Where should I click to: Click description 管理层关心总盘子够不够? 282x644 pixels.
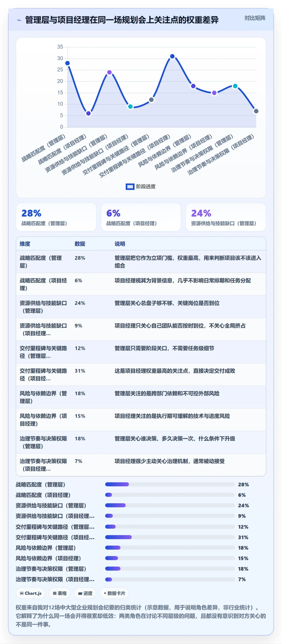[x=167, y=303]
